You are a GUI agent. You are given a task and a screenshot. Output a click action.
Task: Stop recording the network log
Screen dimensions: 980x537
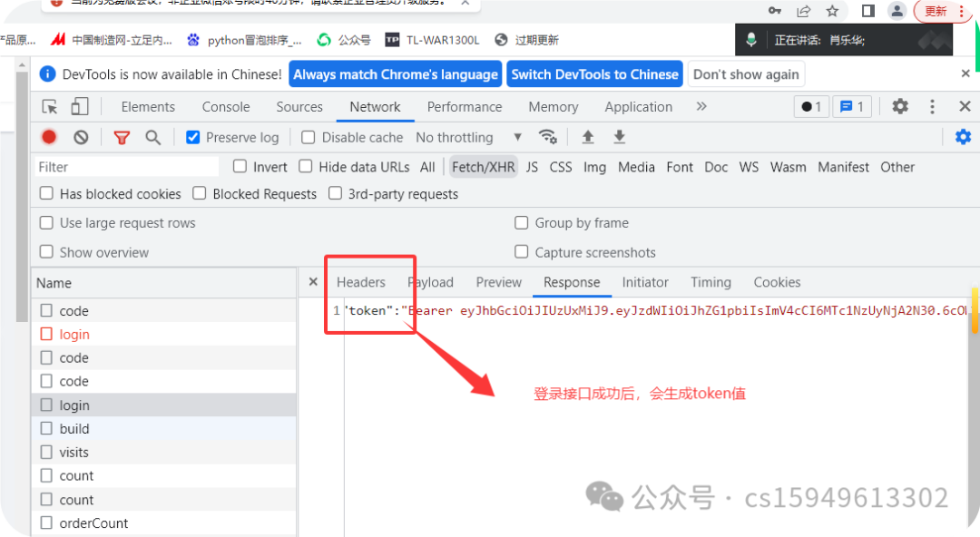point(48,137)
